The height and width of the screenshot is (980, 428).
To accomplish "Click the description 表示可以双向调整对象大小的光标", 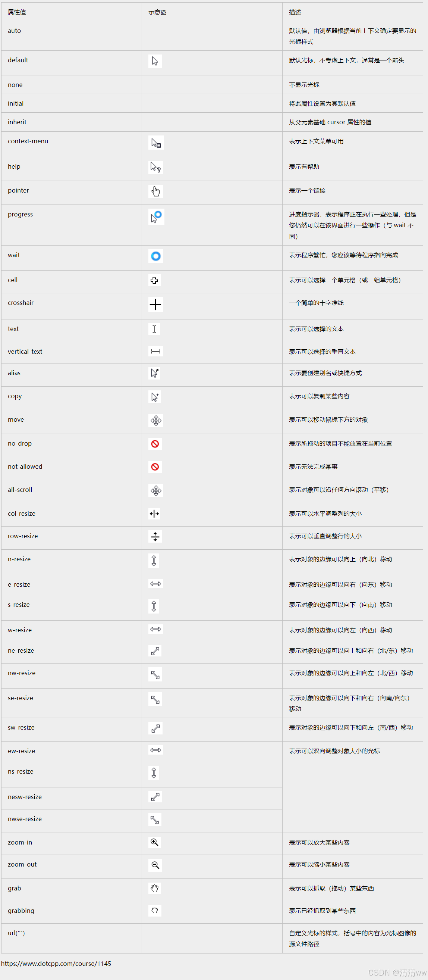I will click(334, 751).
